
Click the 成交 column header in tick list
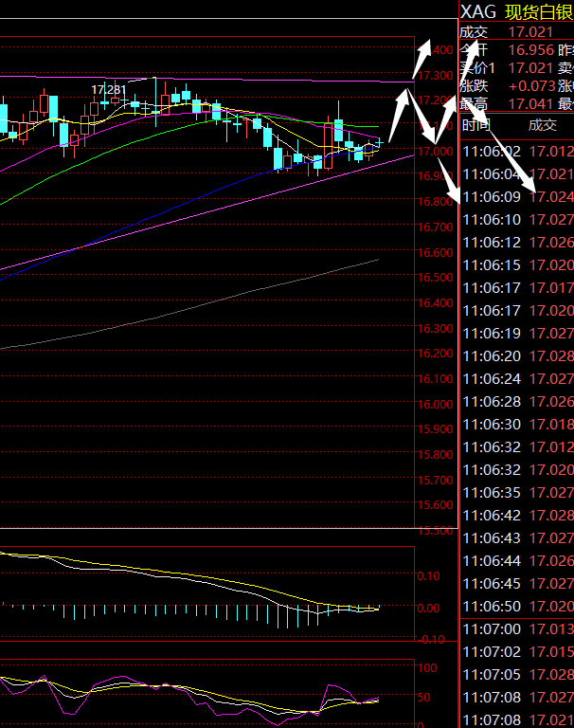pos(543,124)
